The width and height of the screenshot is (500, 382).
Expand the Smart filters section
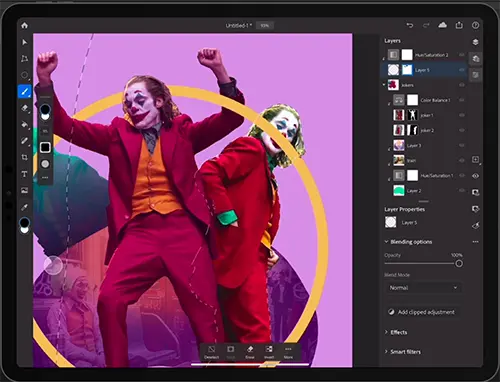pos(386,351)
